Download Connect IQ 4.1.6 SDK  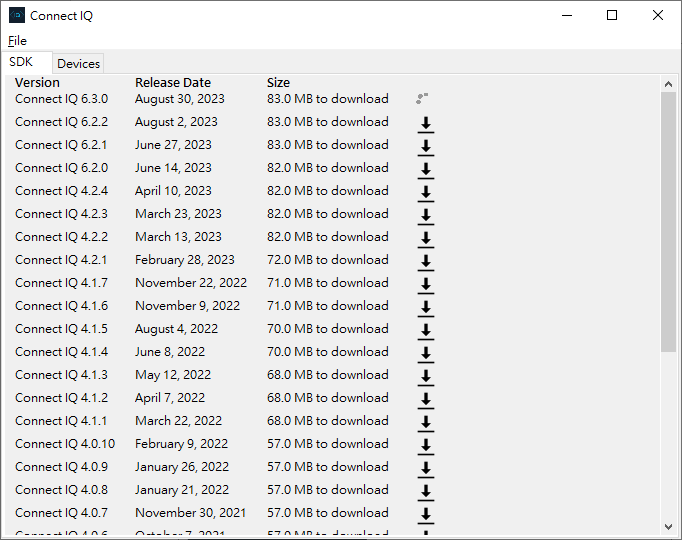coord(426,309)
